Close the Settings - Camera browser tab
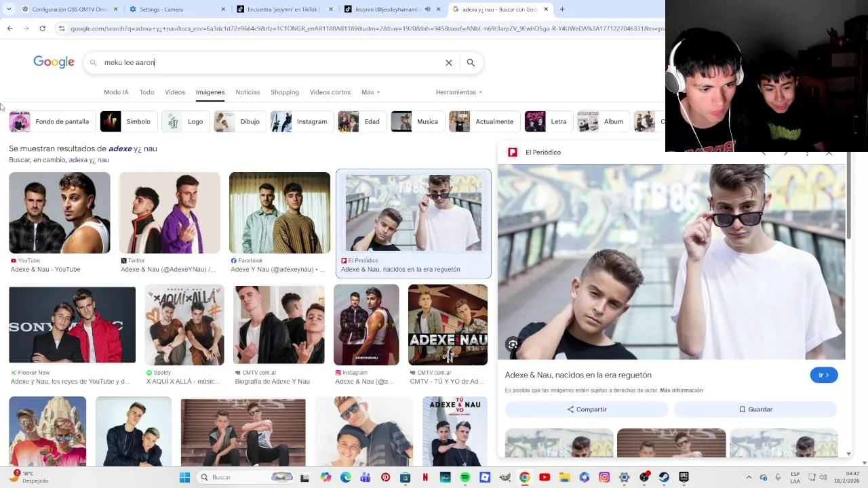The width and height of the screenshot is (868, 488). pos(223,9)
